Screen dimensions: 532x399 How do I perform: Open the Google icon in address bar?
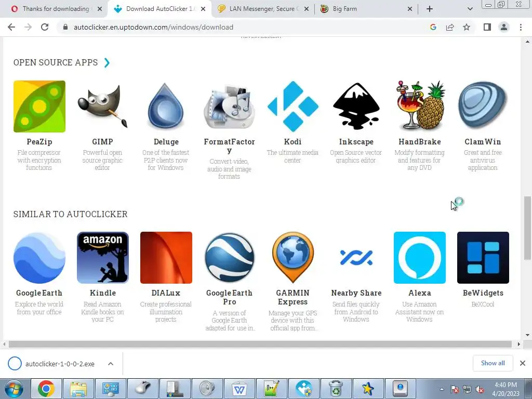point(433,27)
